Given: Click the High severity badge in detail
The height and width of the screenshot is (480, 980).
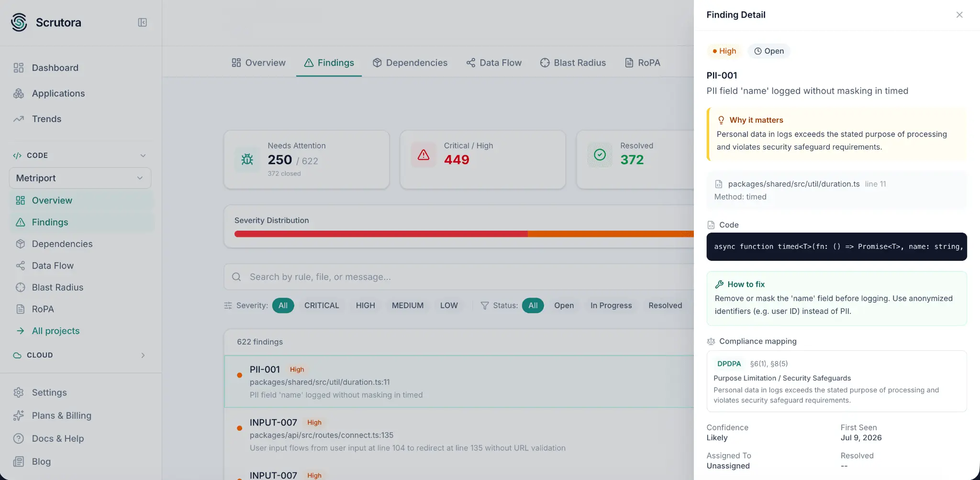Looking at the screenshot, I should (x=724, y=51).
